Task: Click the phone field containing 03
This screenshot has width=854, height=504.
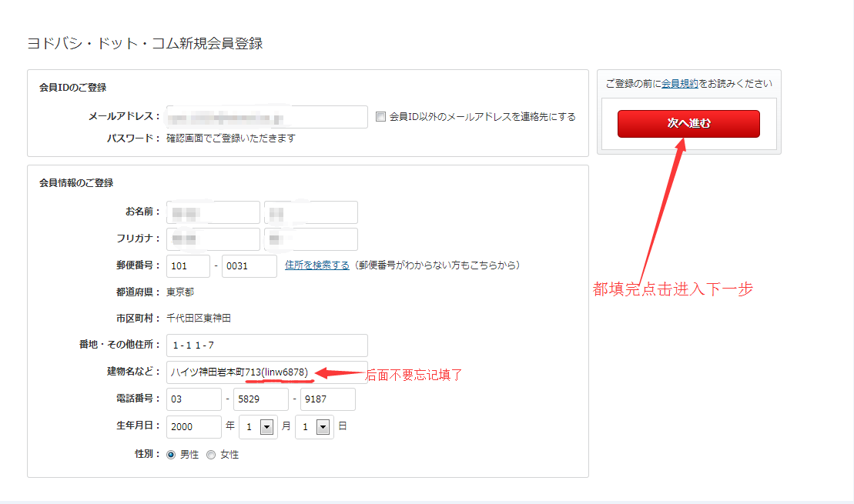Action: (194, 399)
